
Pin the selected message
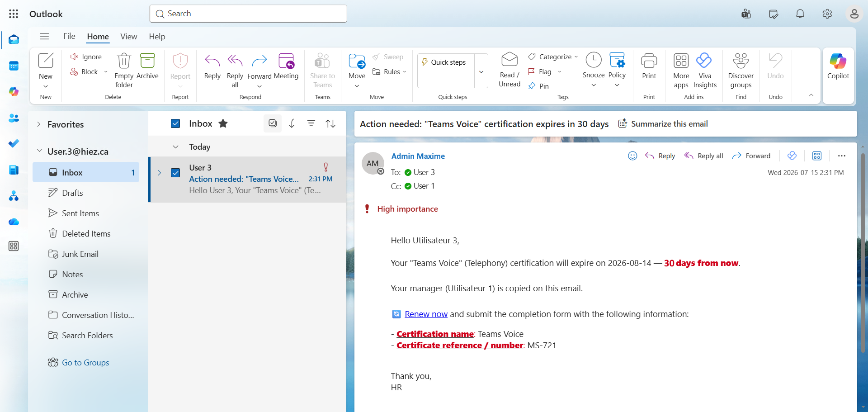click(539, 86)
